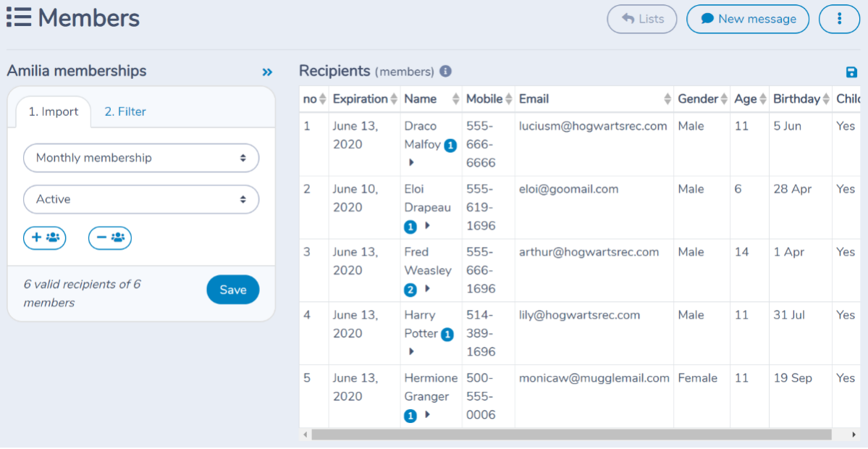Open the Active status dropdown

[x=141, y=199]
